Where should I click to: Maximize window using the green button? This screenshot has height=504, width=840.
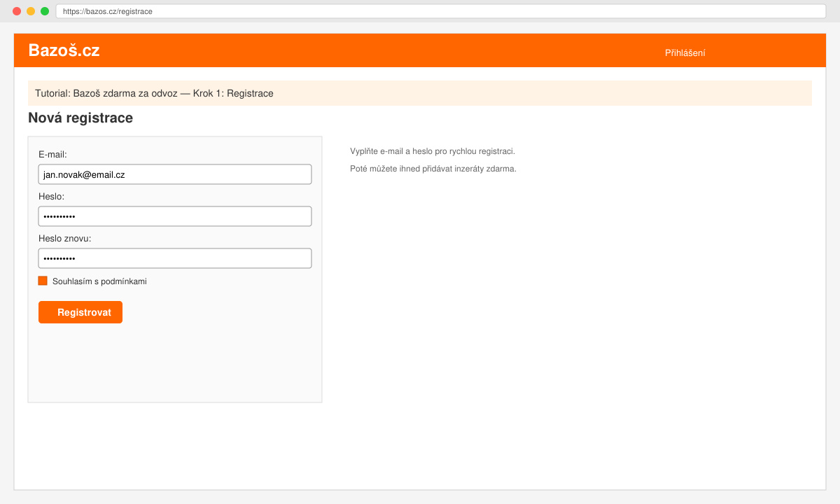coord(45,11)
